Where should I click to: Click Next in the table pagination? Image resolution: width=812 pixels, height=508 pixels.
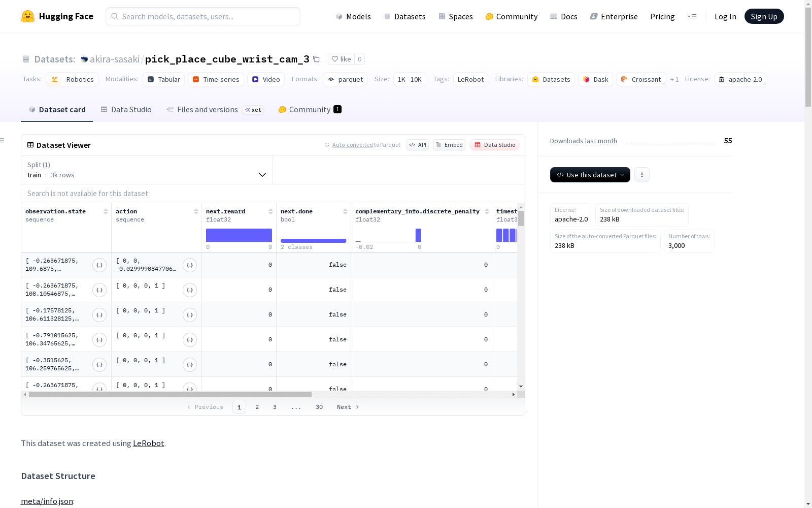click(x=348, y=407)
